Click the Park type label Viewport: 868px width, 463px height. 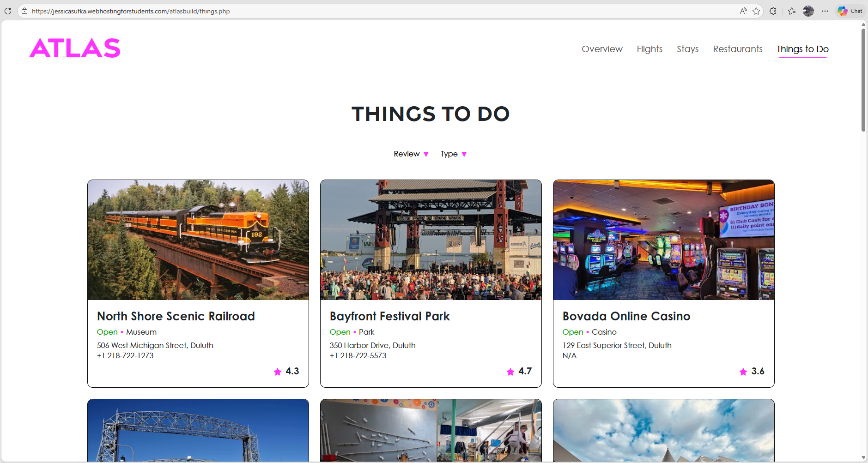367,332
